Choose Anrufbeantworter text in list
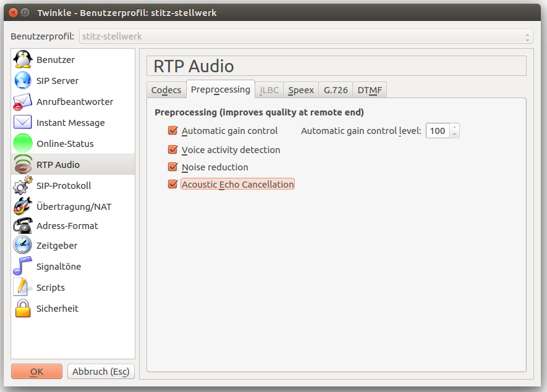547x392 pixels. click(75, 102)
